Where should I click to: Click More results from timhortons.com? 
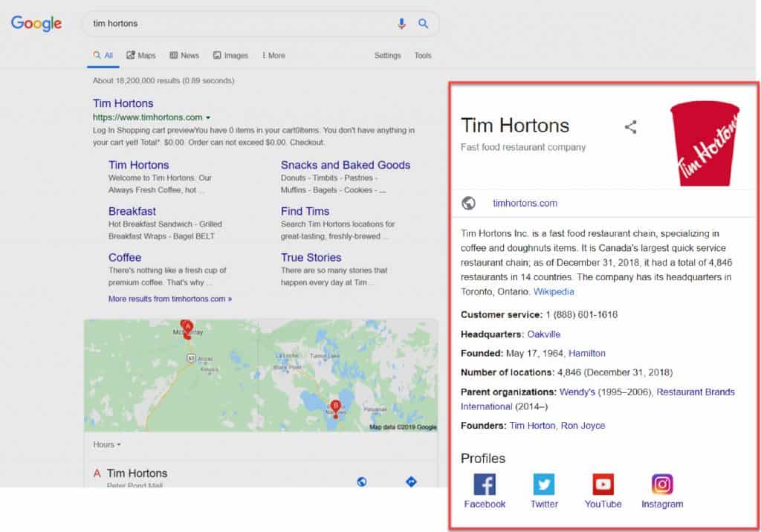170,299
